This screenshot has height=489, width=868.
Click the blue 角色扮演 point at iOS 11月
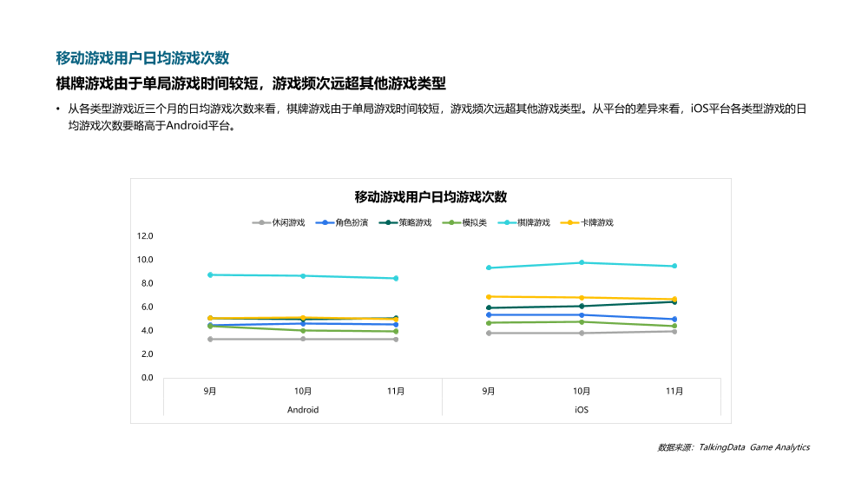point(674,320)
